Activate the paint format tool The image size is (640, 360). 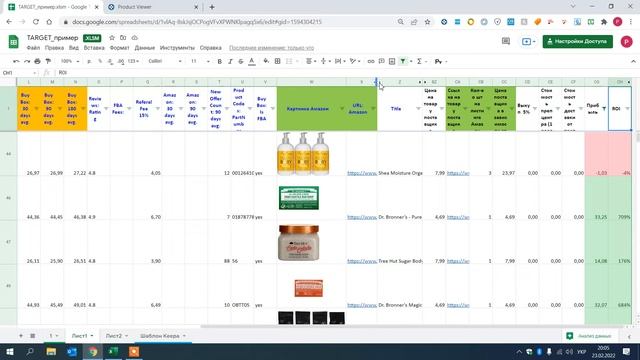pos(48,61)
